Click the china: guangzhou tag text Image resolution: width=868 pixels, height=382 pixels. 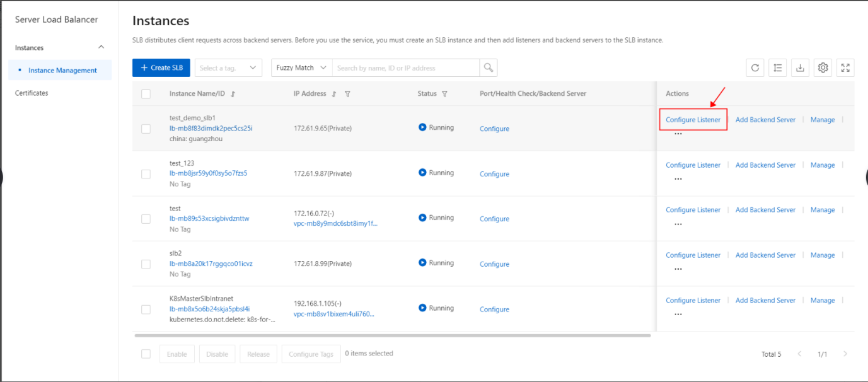click(x=196, y=139)
